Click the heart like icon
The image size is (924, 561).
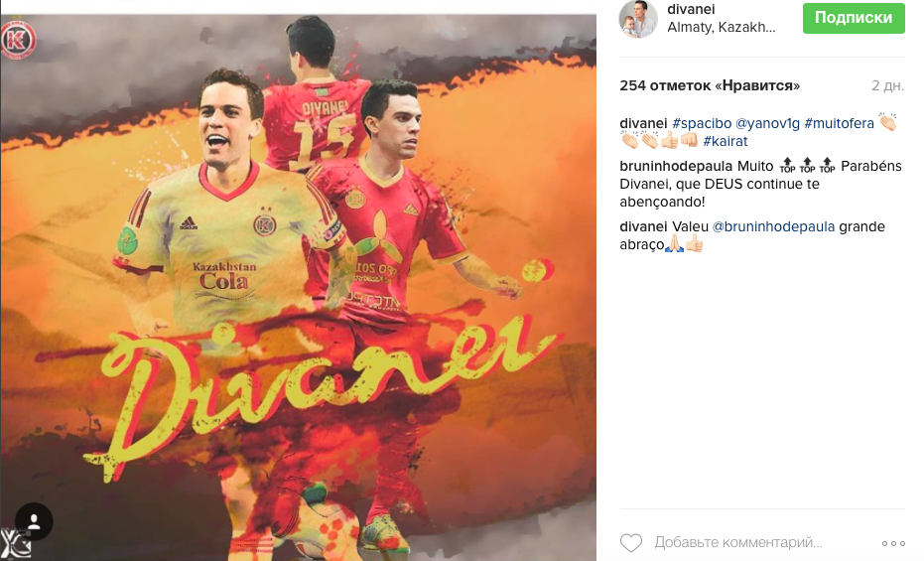click(x=630, y=542)
